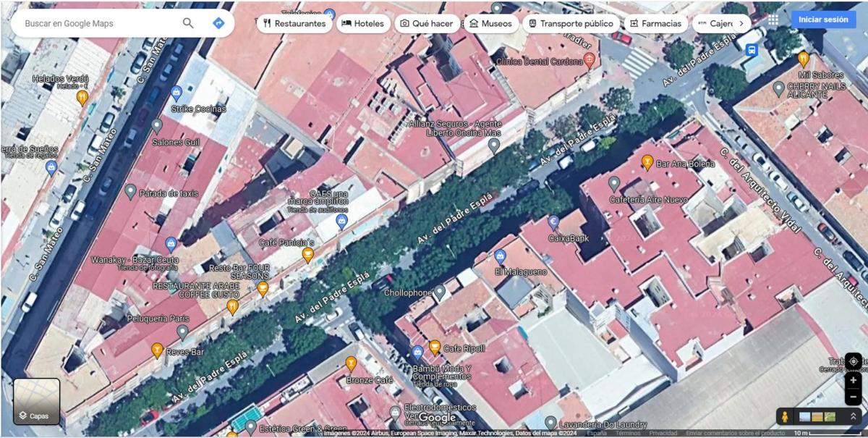Screen dimensions: 868x438
Task: Filter map by Hoteles
Action: [363, 23]
